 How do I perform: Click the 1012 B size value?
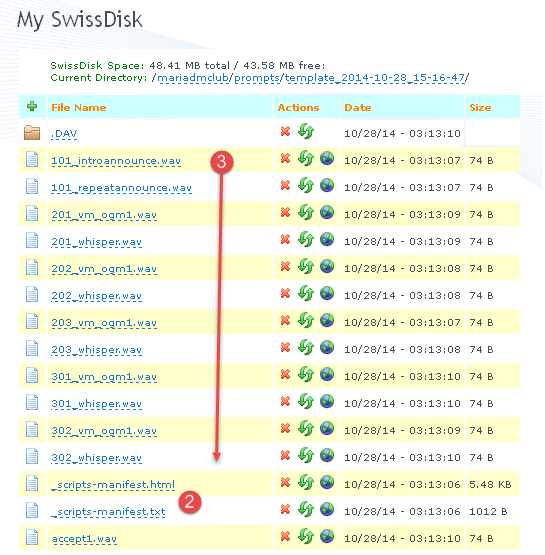[488, 511]
